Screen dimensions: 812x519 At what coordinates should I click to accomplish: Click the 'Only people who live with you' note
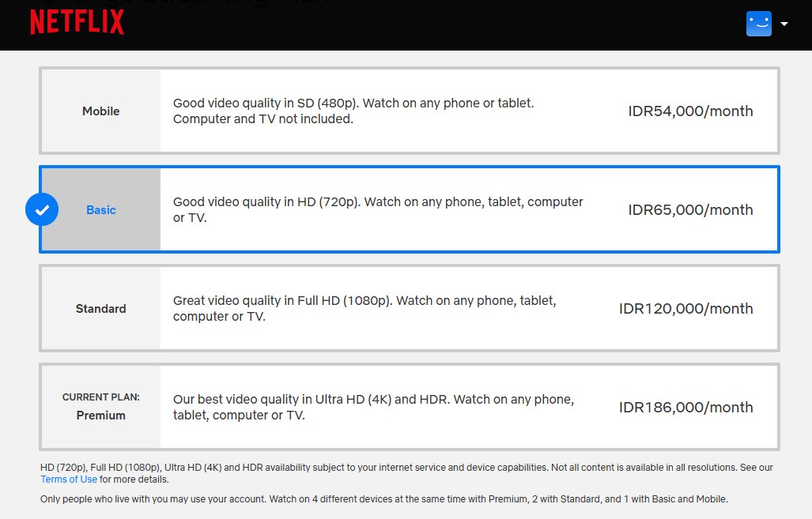tap(384, 499)
